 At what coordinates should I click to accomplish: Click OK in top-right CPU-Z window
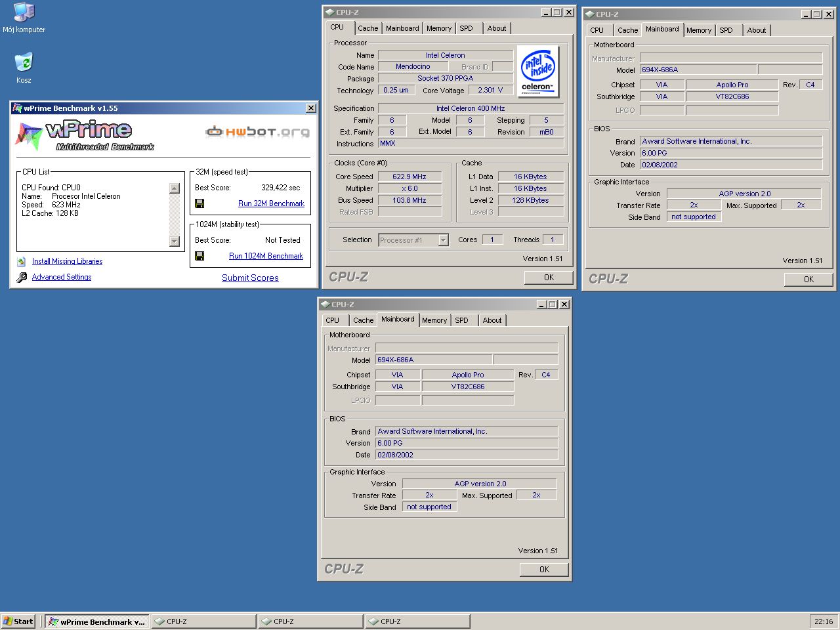click(x=808, y=280)
